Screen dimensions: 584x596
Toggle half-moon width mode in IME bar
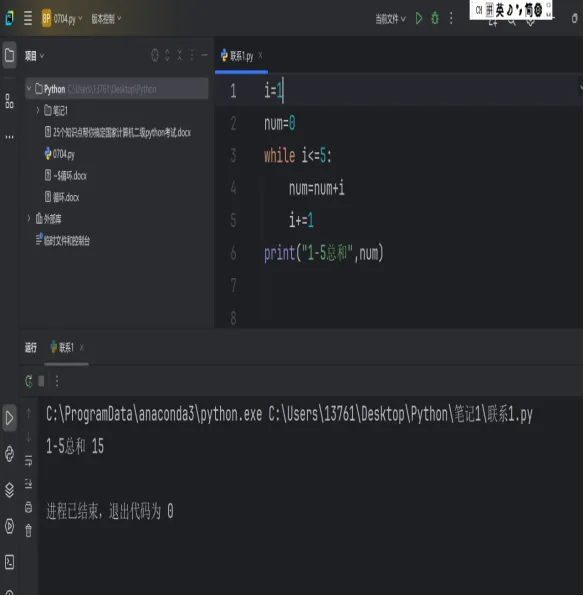(x=510, y=10)
